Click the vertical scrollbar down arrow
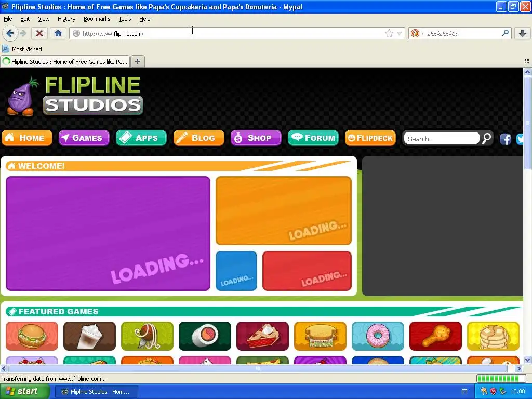 527,360
